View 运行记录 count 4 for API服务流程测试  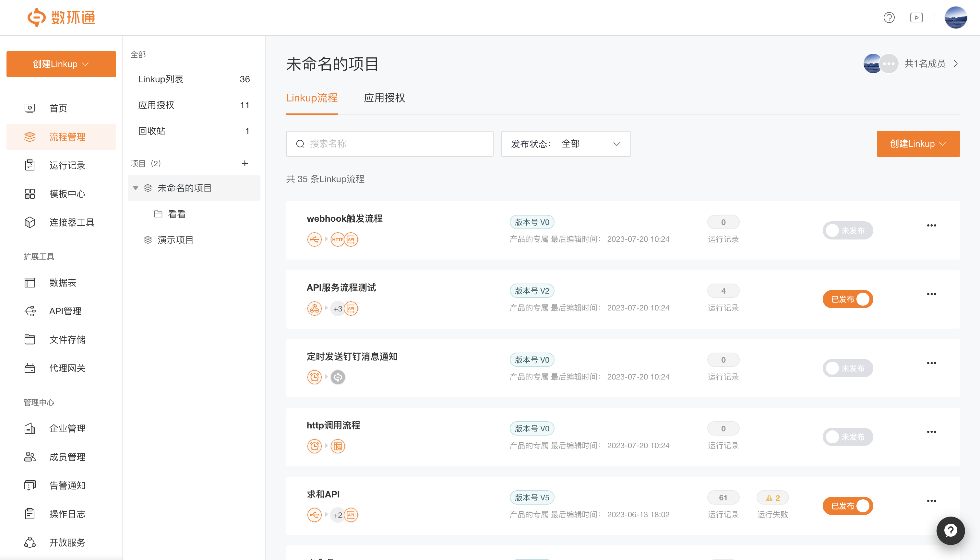(x=723, y=291)
